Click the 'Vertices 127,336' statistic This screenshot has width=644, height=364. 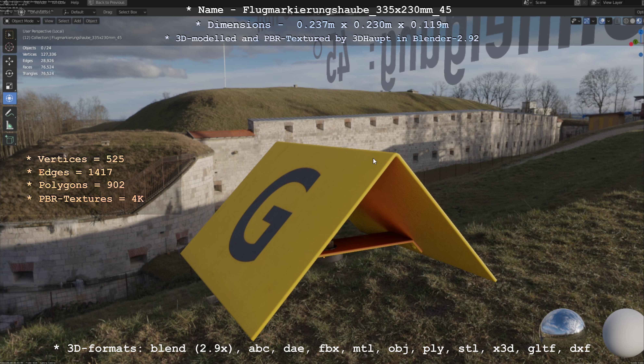pyautogui.click(x=39, y=54)
